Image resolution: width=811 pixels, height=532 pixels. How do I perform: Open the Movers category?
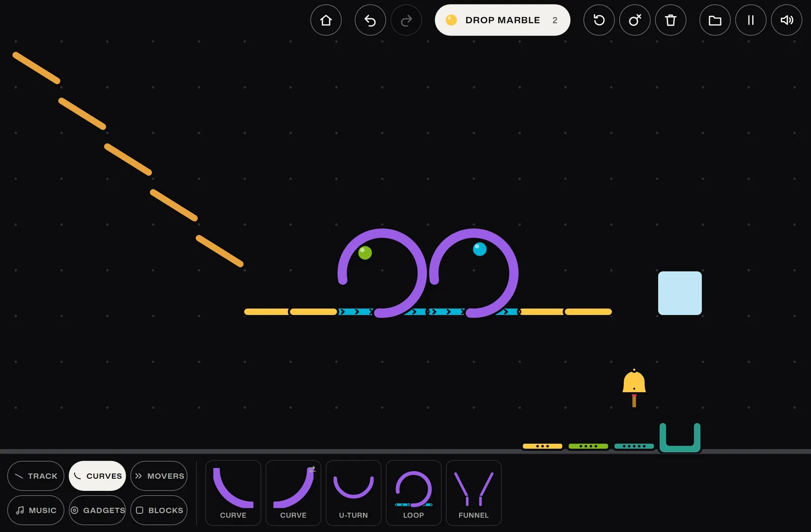point(159,476)
